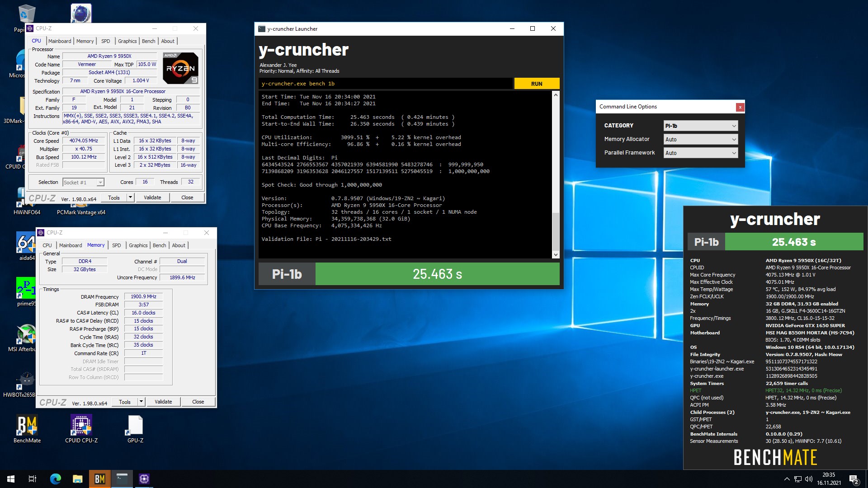Viewport: 868px width, 488px height.
Task: Open Mainboard tab in lower CPU-Z window
Action: tap(71, 245)
